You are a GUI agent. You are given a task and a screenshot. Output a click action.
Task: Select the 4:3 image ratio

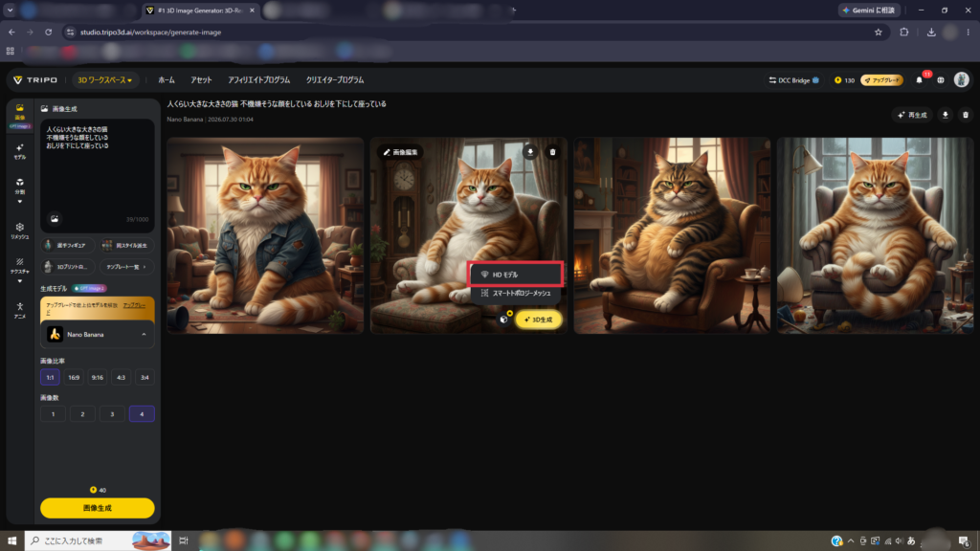click(x=122, y=377)
